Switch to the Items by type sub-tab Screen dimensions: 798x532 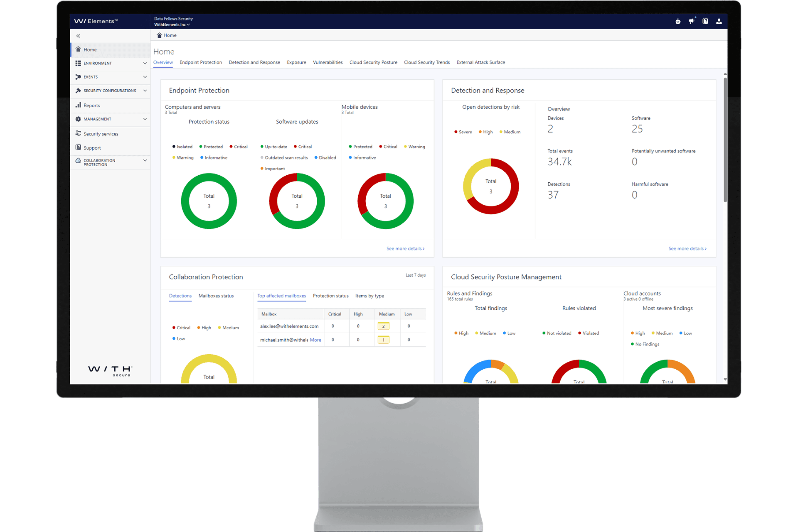[369, 296]
